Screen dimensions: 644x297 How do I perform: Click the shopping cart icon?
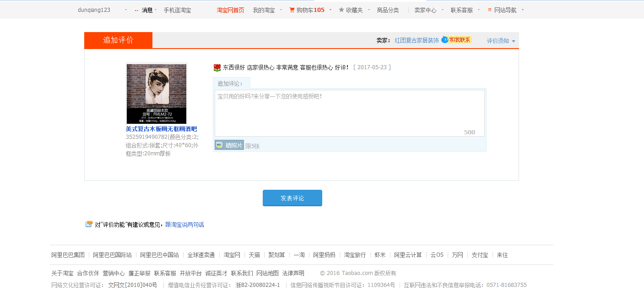(x=292, y=10)
